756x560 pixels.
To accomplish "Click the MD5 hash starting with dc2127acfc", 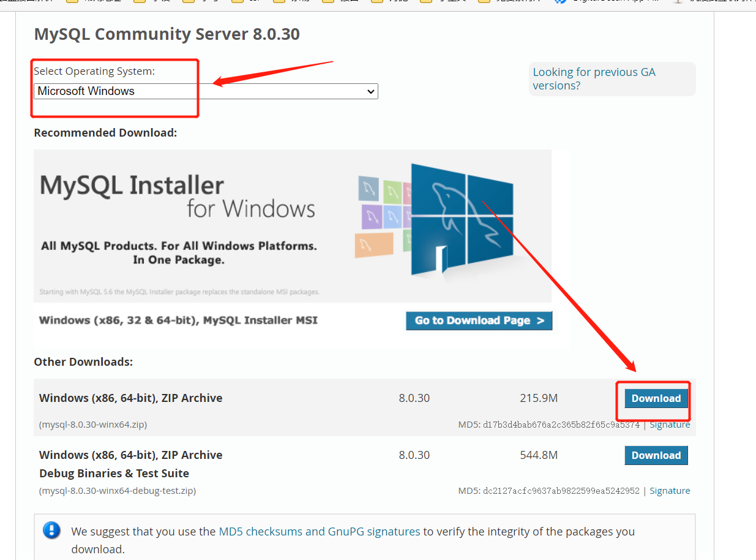I will (x=561, y=491).
